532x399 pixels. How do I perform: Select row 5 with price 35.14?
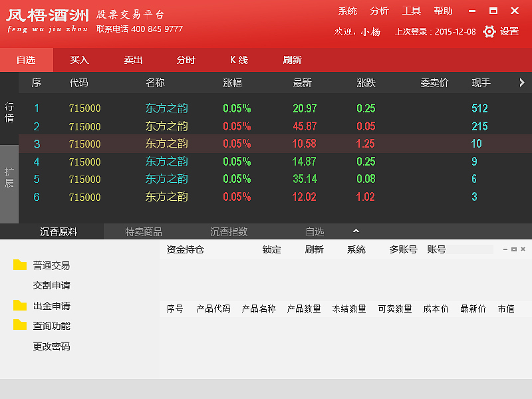point(275,179)
